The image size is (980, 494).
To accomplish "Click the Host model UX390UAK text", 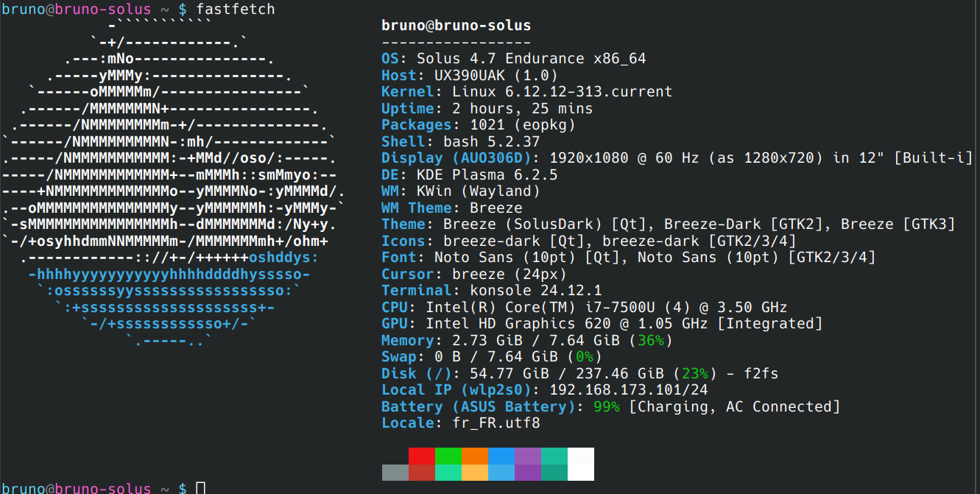I will click(465, 76).
